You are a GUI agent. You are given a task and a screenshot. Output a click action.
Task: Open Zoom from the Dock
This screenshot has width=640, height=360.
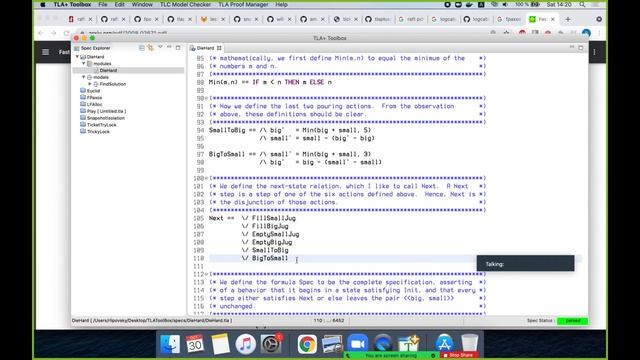(358, 344)
